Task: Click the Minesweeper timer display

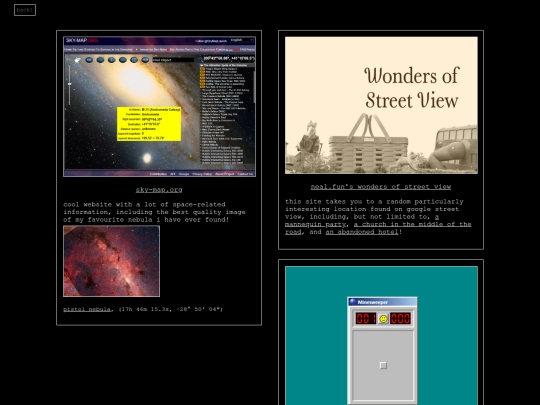Action: click(401, 319)
